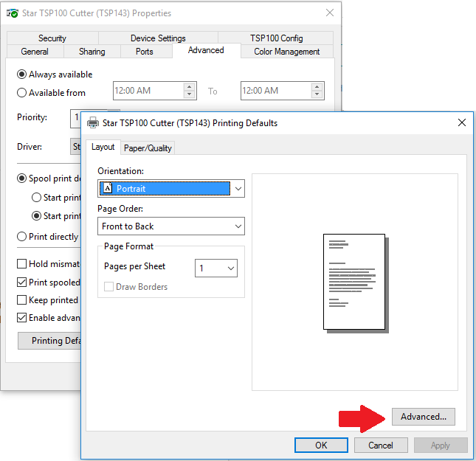Decrease the Available from start time
476x461 pixels.
[x=189, y=94]
